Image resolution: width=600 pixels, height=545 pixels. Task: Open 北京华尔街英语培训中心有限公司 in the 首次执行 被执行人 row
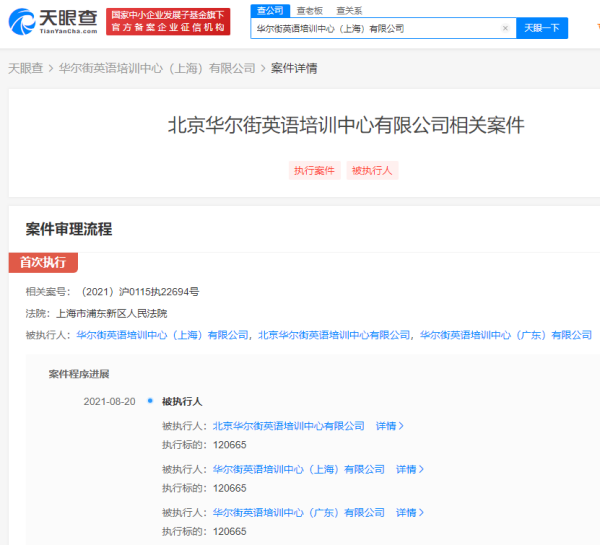click(x=334, y=335)
